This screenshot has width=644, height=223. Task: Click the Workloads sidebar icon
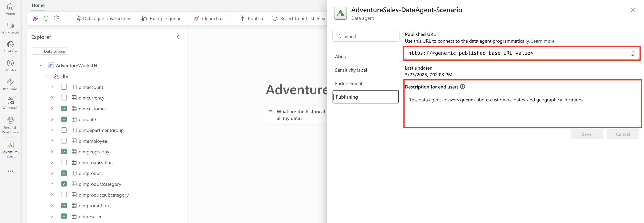pos(10,103)
